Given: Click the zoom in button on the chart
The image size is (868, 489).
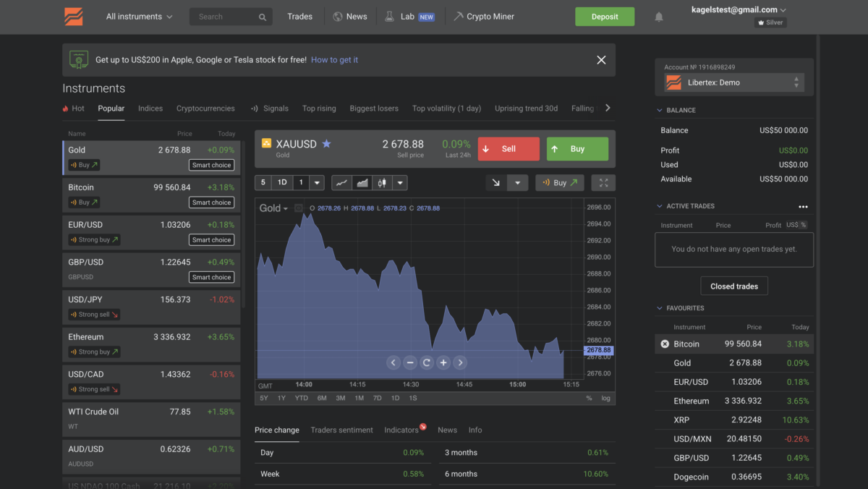Looking at the screenshot, I should coord(443,362).
